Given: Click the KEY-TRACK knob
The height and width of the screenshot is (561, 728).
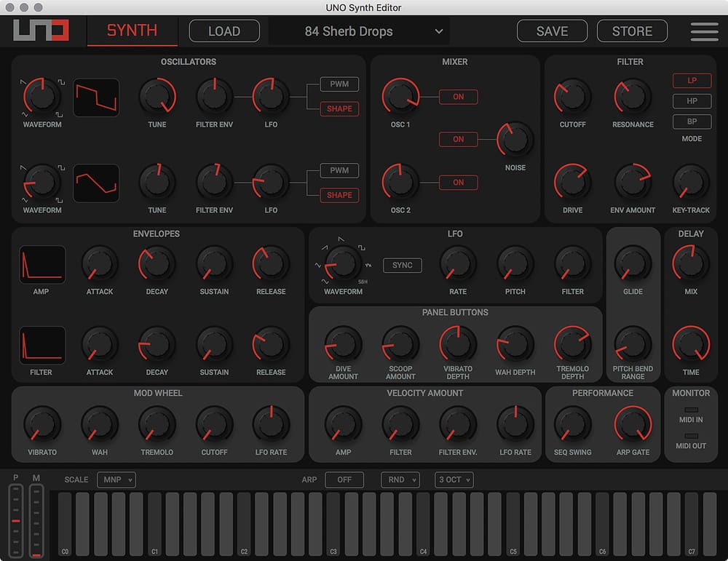Looking at the screenshot, I should 691,182.
